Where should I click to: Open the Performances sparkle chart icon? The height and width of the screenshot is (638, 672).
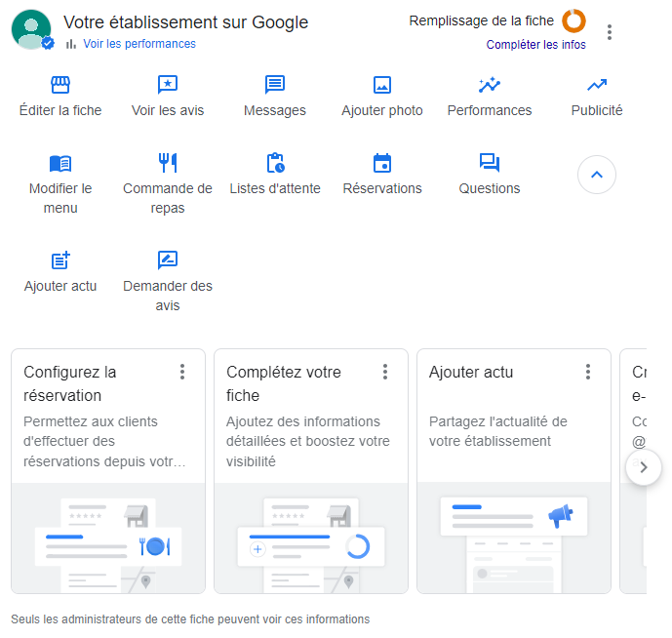tap(490, 85)
